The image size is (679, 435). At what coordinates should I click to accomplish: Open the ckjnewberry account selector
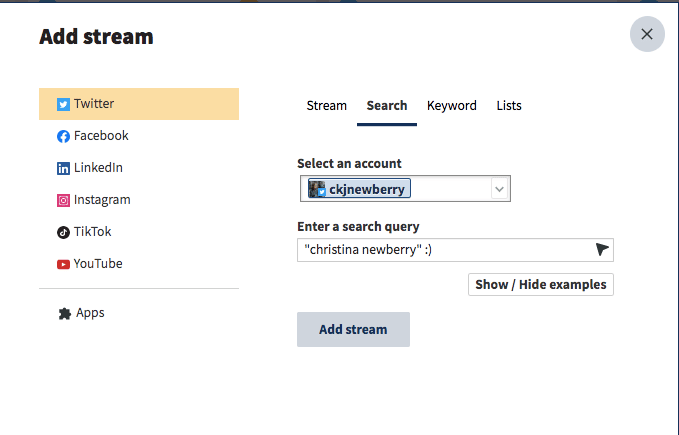[400, 189]
